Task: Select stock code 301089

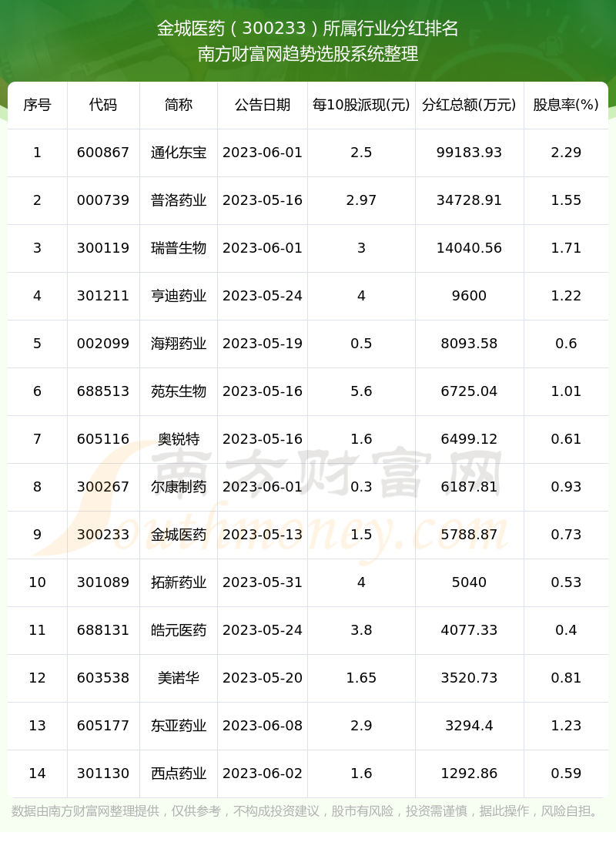Action: [x=103, y=582]
